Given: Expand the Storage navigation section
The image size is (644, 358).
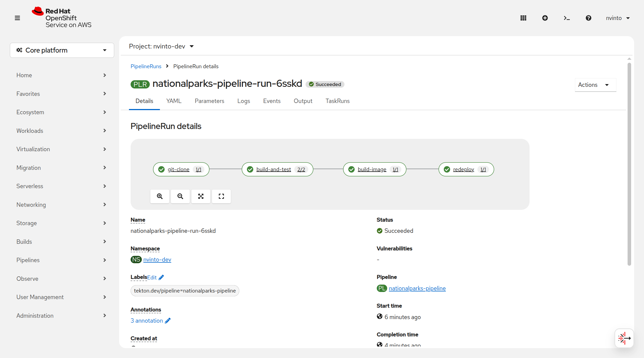Looking at the screenshot, I should pos(62,223).
